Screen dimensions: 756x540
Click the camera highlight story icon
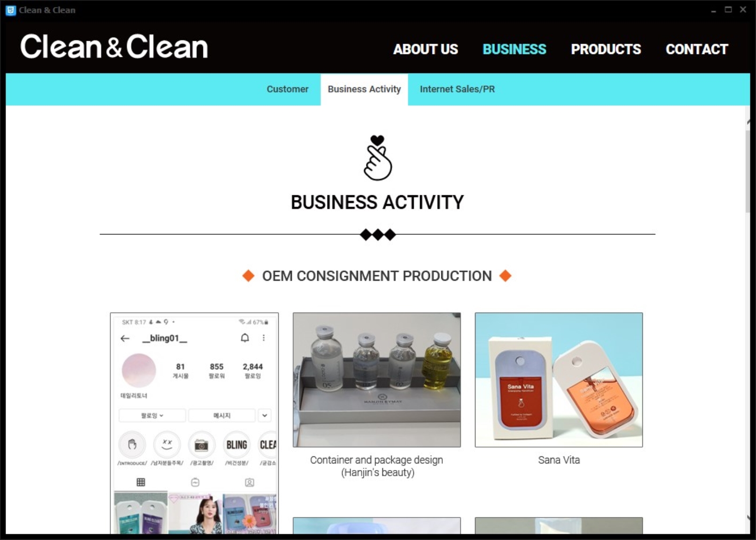(202, 445)
